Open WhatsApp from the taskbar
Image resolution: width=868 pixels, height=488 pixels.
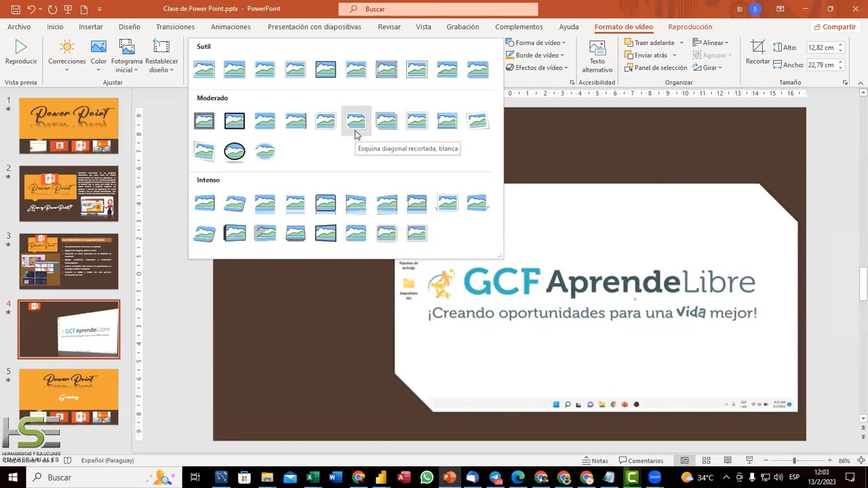coord(427,477)
